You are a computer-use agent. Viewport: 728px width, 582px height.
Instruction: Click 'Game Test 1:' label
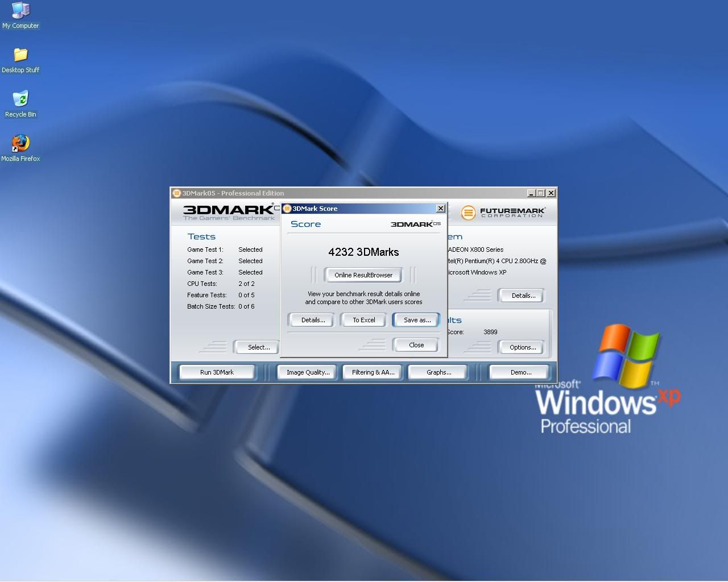(x=205, y=250)
